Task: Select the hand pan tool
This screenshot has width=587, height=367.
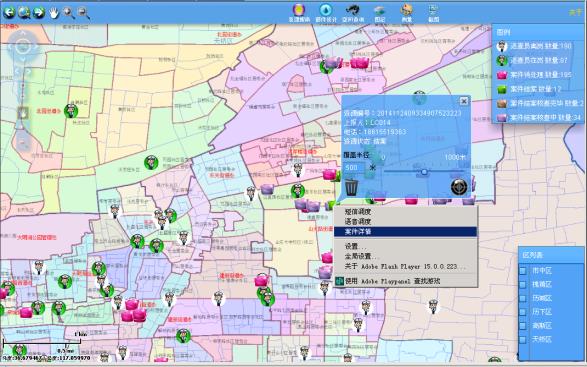Action: [54, 13]
